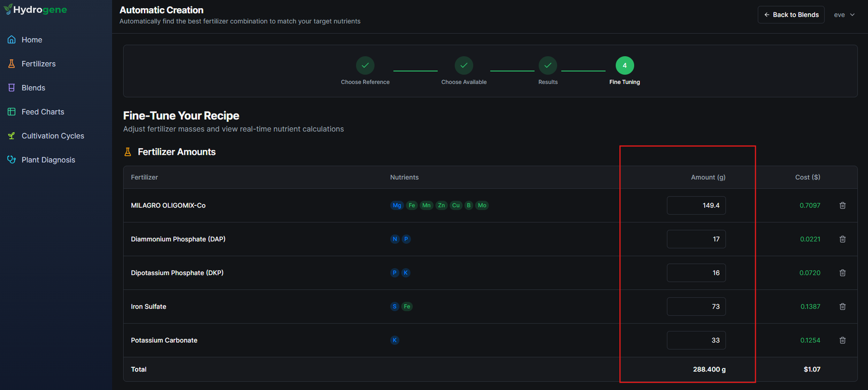The image size is (868, 390).
Task: Click the Amount (g) column header
Action: (x=708, y=177)
